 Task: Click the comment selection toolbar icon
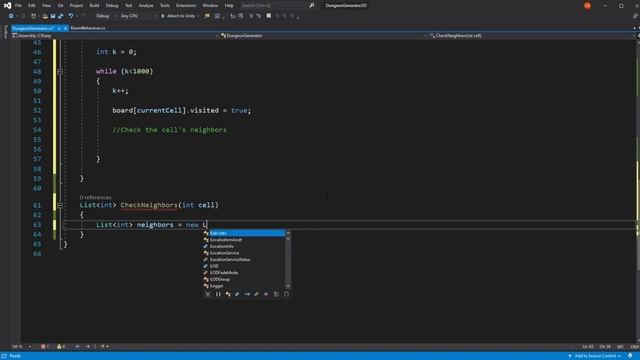pyautogui.click(x=251, y=16)
